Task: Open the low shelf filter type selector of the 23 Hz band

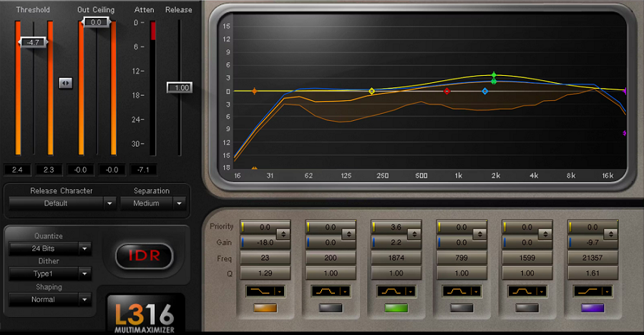Action: (265, 291)
